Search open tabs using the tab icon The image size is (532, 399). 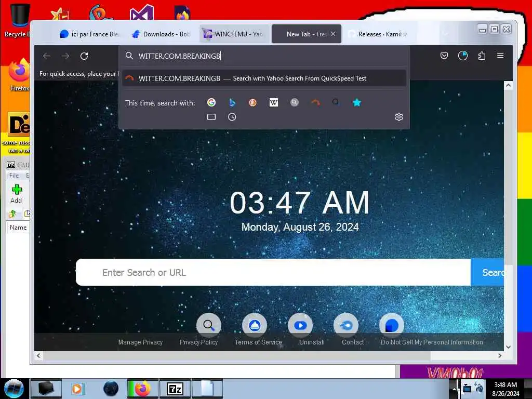(211, 117)
